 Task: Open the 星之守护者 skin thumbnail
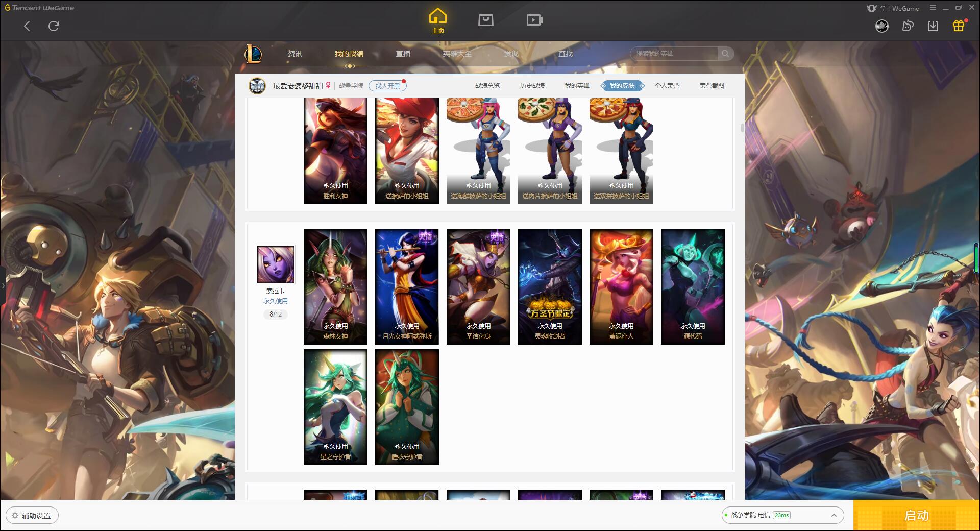[335, 407]
